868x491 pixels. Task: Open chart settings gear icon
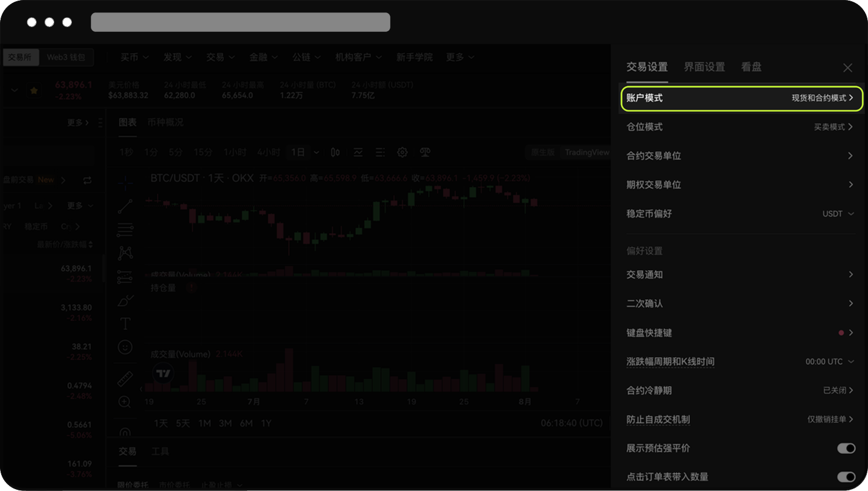[x=402, y=152]
